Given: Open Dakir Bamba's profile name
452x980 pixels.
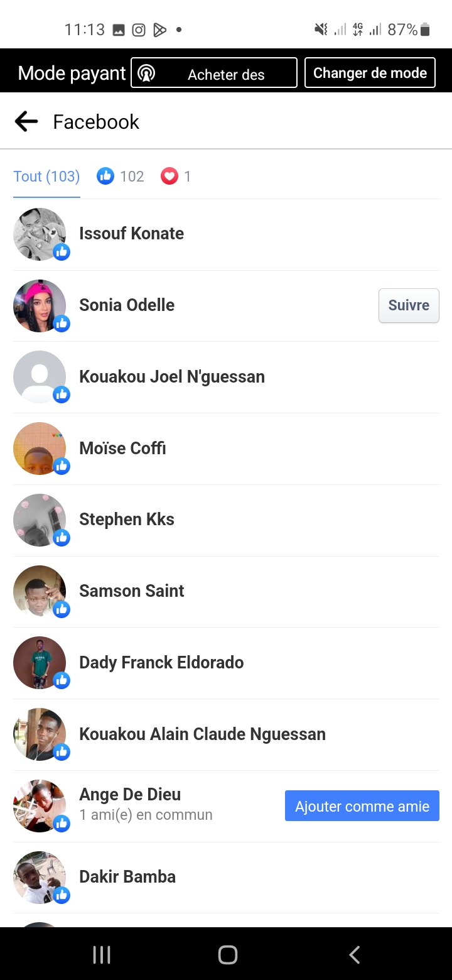Looking at the screenshot, I should pyautogui.click(x=127, y=877).
